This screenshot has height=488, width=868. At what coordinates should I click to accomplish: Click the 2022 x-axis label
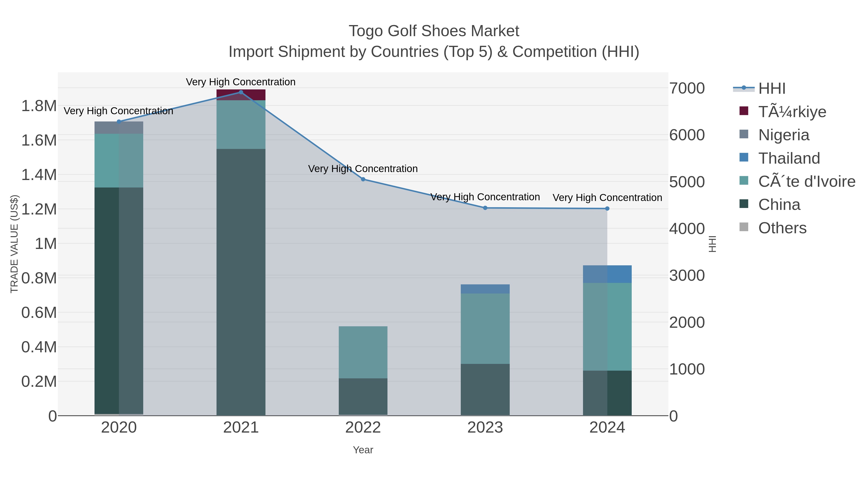point(363,428)
